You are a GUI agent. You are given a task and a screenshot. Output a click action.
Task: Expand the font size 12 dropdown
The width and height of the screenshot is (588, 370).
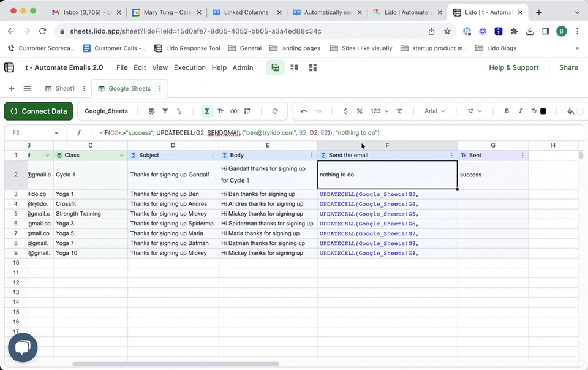475,111
